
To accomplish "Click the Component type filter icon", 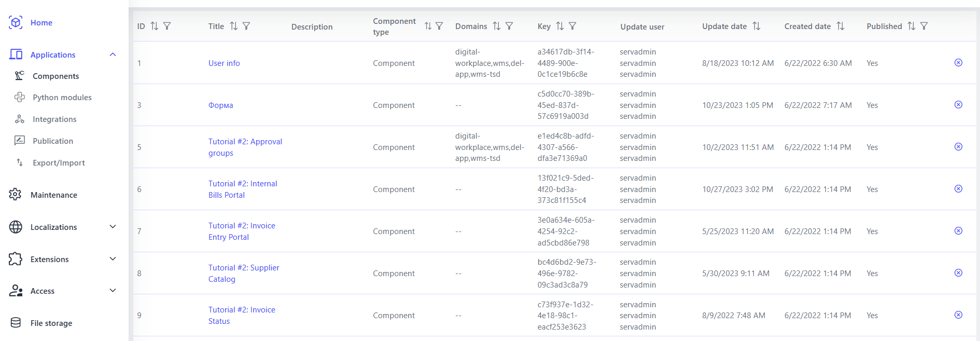I will point(439,26).
